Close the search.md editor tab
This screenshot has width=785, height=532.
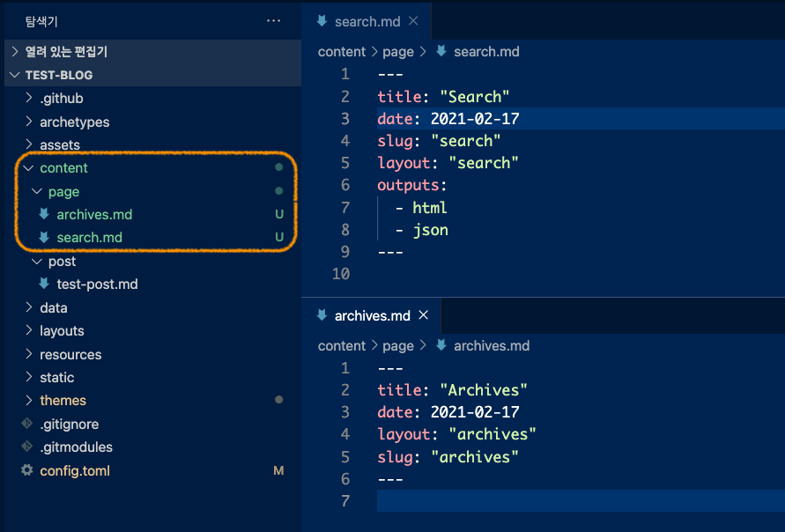tap(413, 21)
